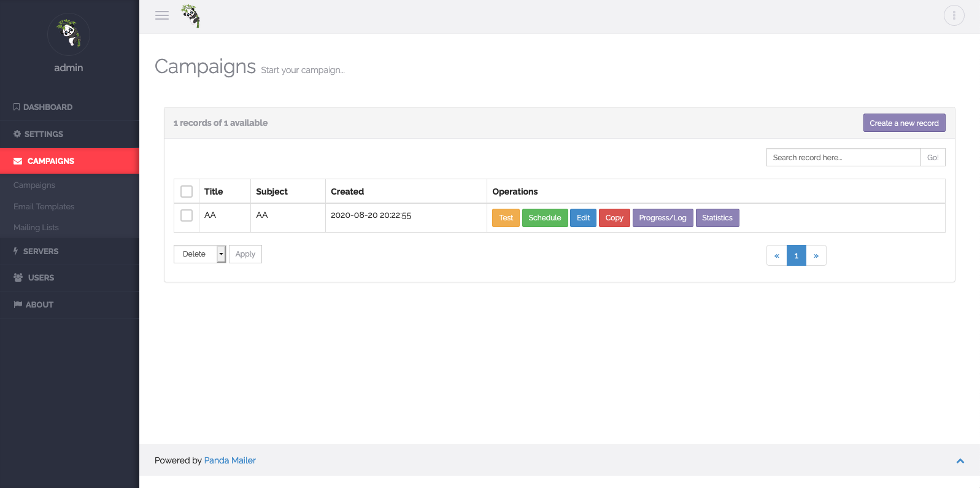The image size is (980, 488).
Task: Click the hamburger menu icon
Action: (162, 16)
